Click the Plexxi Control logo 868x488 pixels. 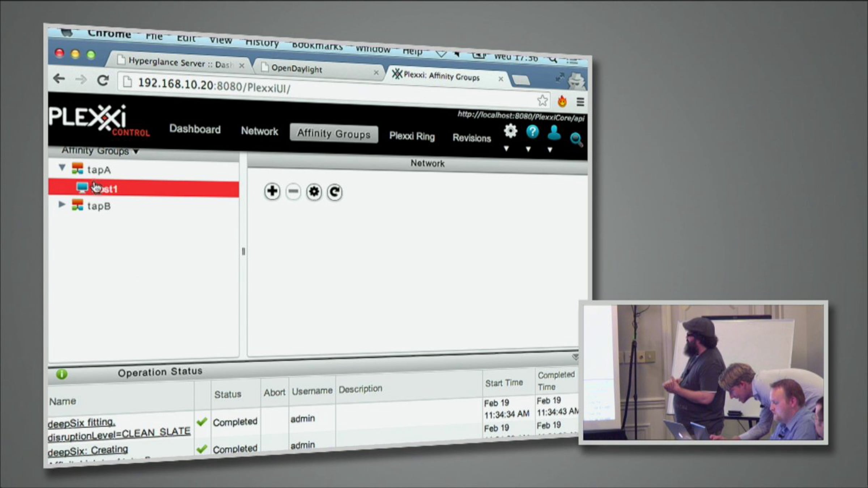tap(99, 120)
